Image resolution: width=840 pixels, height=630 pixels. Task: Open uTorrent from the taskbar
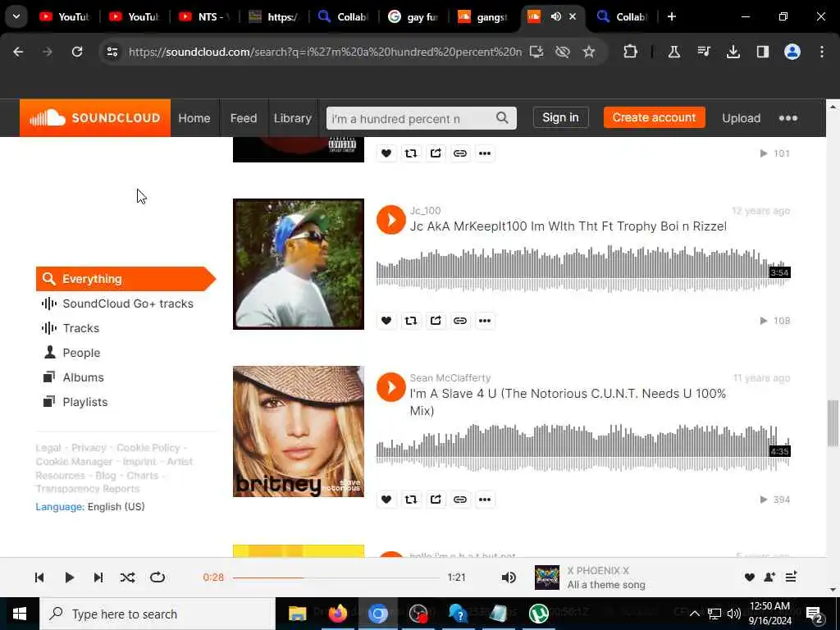538,614
